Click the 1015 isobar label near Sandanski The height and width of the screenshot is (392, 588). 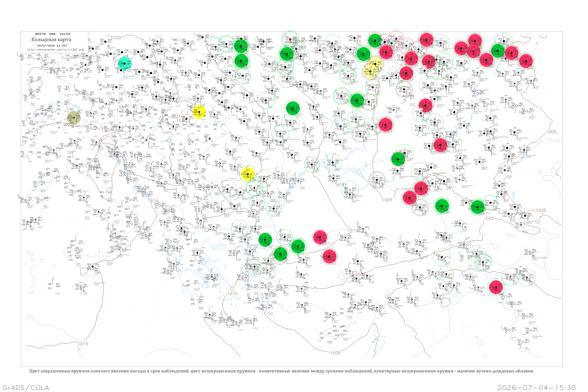(199, 227)
